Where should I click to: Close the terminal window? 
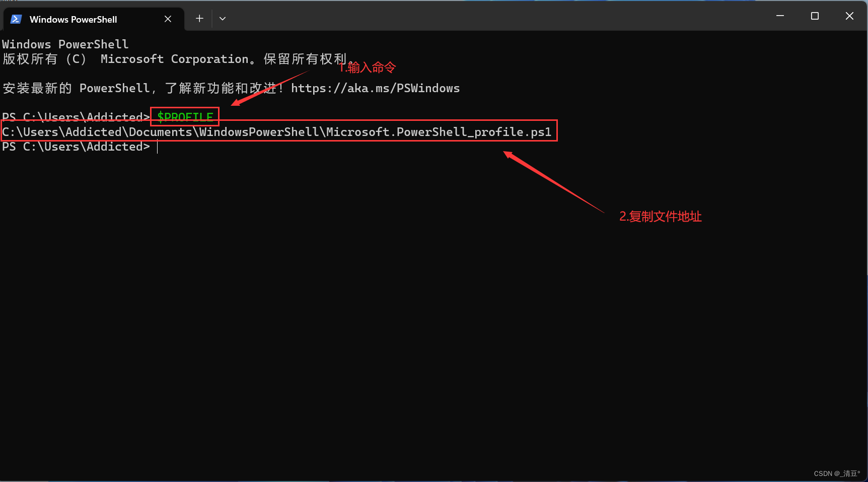[x=849, y=16]
